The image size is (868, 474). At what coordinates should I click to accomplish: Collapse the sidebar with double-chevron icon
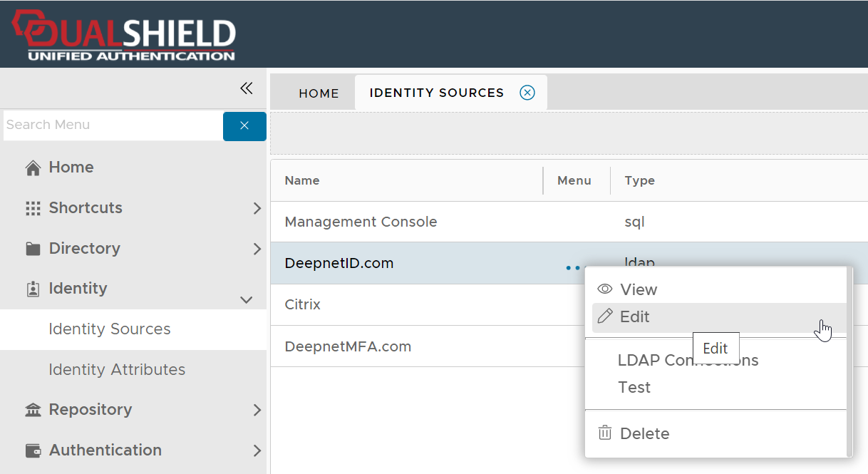click(246, 88)
